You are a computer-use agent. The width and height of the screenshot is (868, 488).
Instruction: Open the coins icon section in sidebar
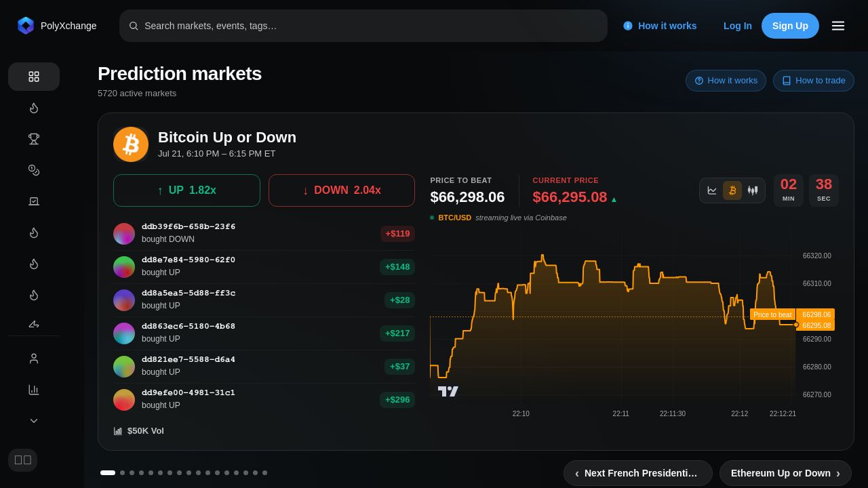click(34, 170)
